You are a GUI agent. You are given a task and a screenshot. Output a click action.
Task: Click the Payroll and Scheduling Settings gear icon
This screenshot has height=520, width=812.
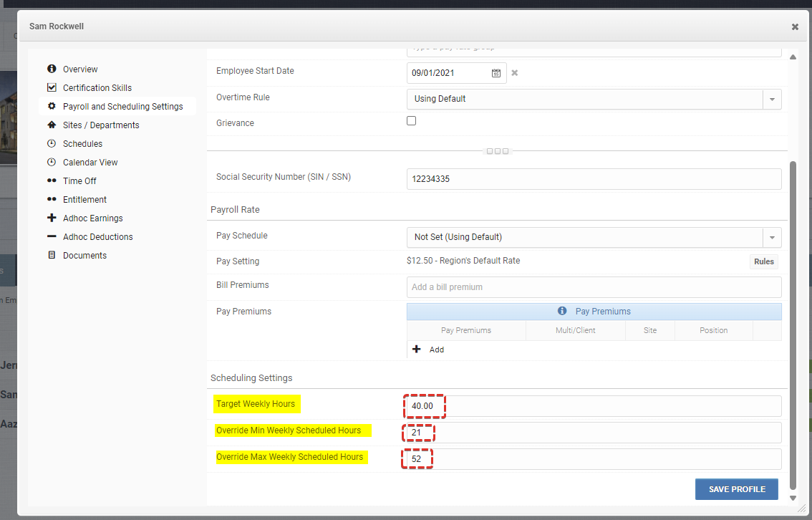click(52, 106)
